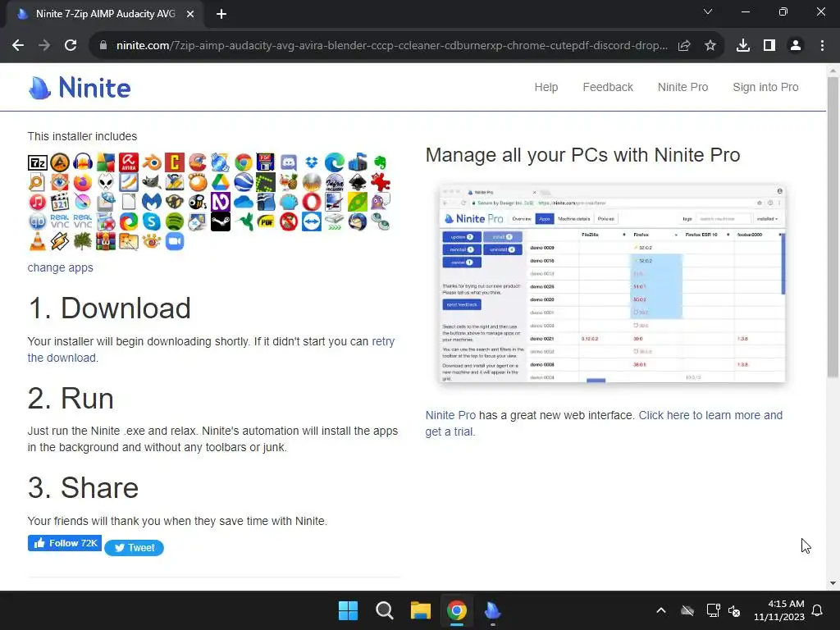Click the WinRAR books icon

coord(106,241)
